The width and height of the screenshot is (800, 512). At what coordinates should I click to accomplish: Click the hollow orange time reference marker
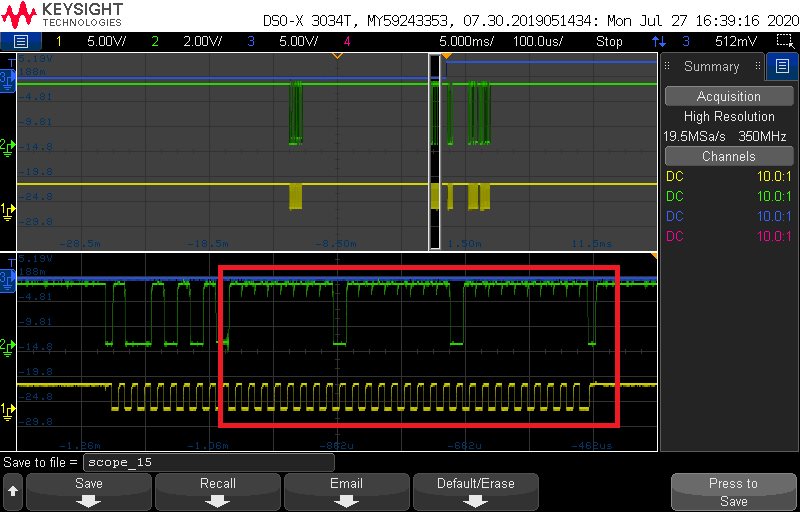(337, 55)
